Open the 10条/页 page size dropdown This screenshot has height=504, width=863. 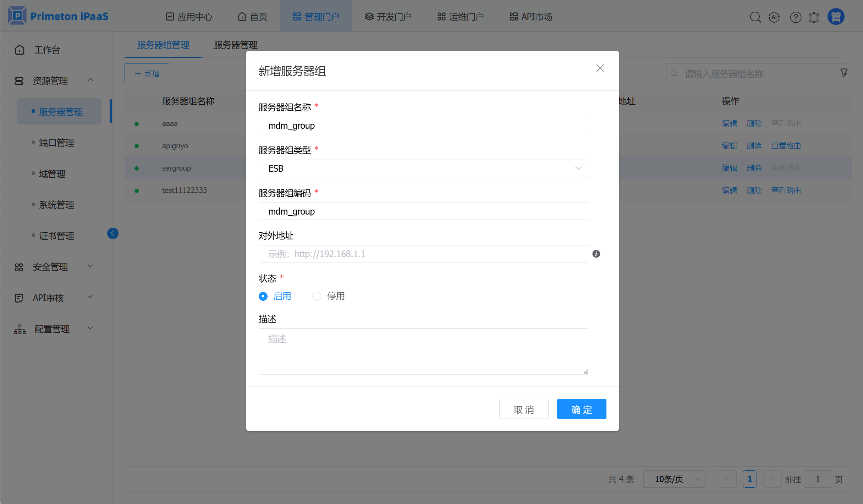pyautogui.click(x=674, y=479)
